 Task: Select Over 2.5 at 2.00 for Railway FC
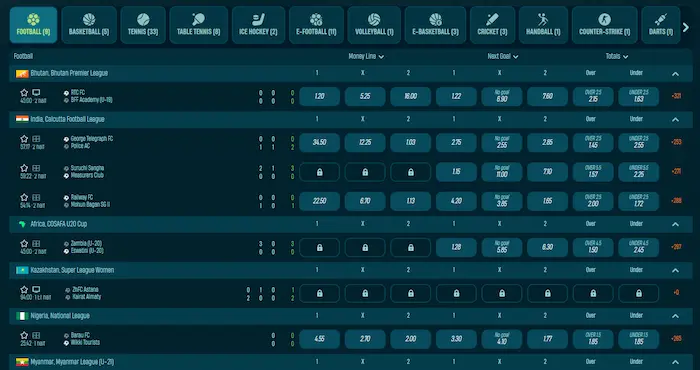pyautogui.click(x=593, y=201)
